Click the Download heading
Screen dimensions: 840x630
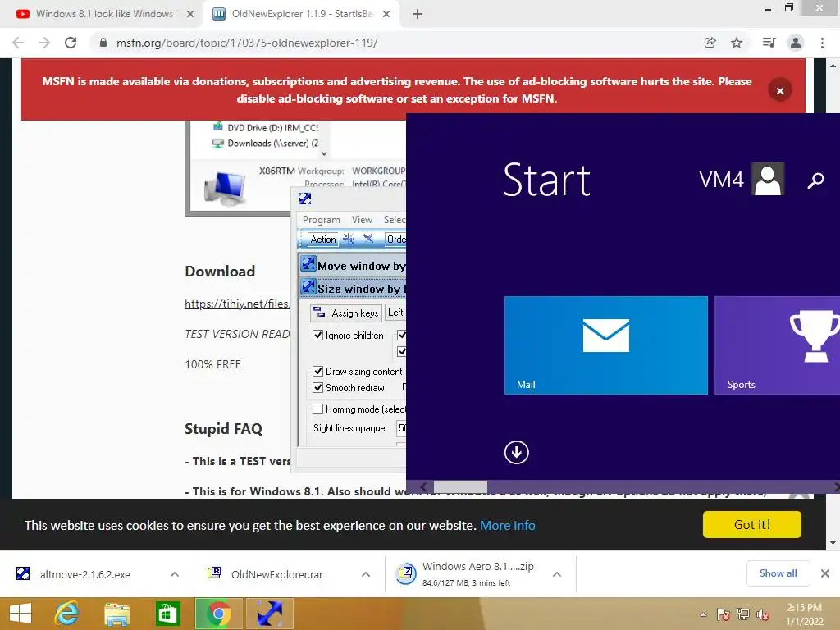pyautogui.click(x=220, y=271)
